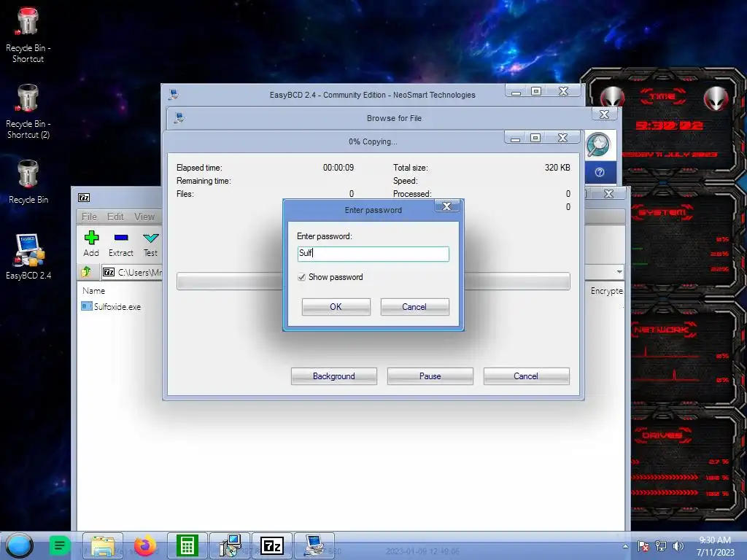Switch to 7-Zip taskbar button
The height and width of the screenshot is (560, 747).
click(x=272, y=545)
